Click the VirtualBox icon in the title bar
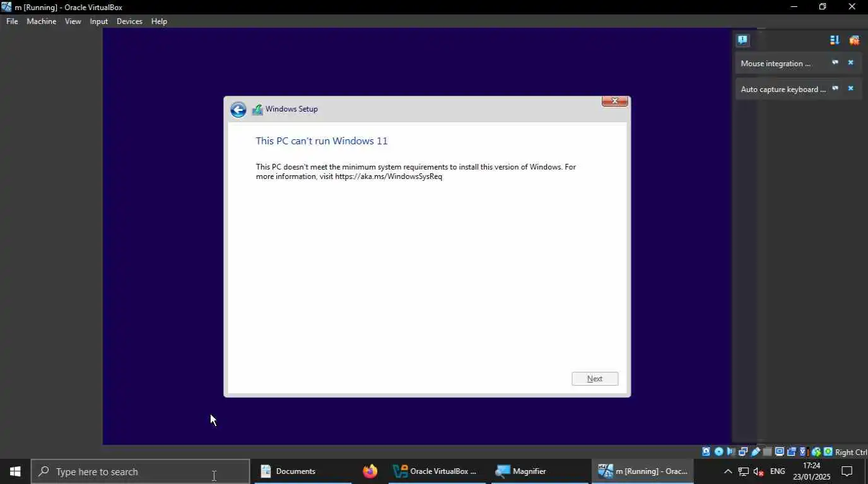This screenshot has height=484, width=868. (6, 7)
